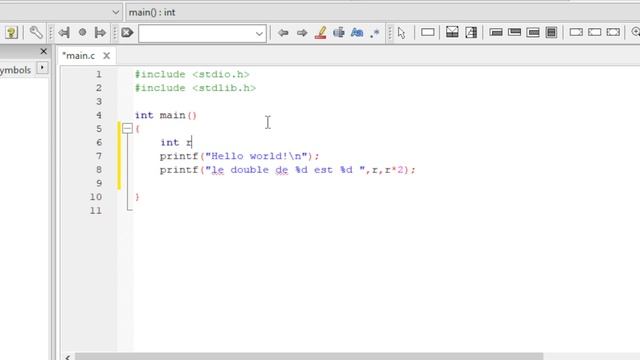
Task: Click the 'Hello world!\n' printf line
Action: (240, 156)
